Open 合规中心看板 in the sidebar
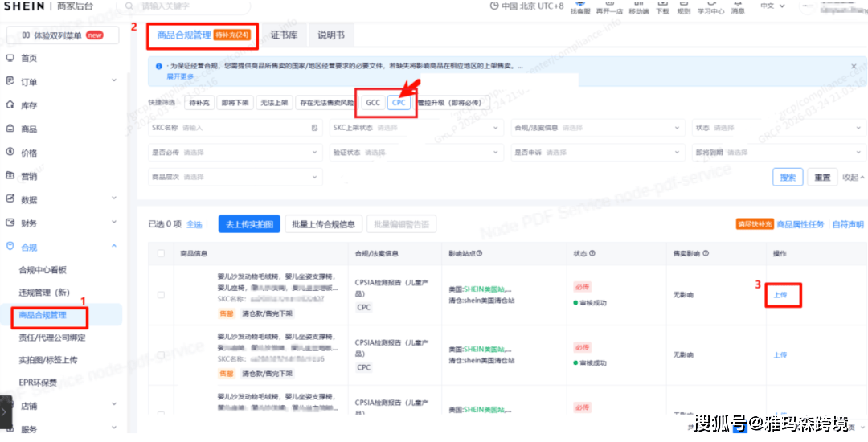The image size is (868, 442). [43, 270]
